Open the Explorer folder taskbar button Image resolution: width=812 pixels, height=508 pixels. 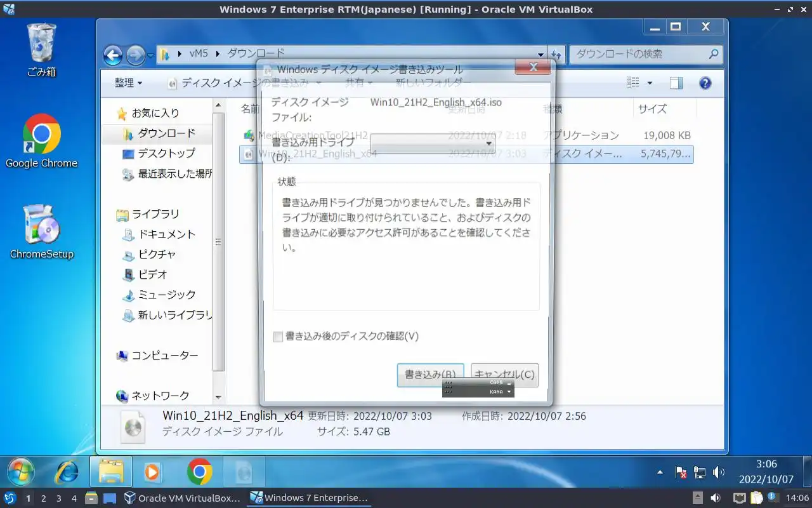pos(111,472)
